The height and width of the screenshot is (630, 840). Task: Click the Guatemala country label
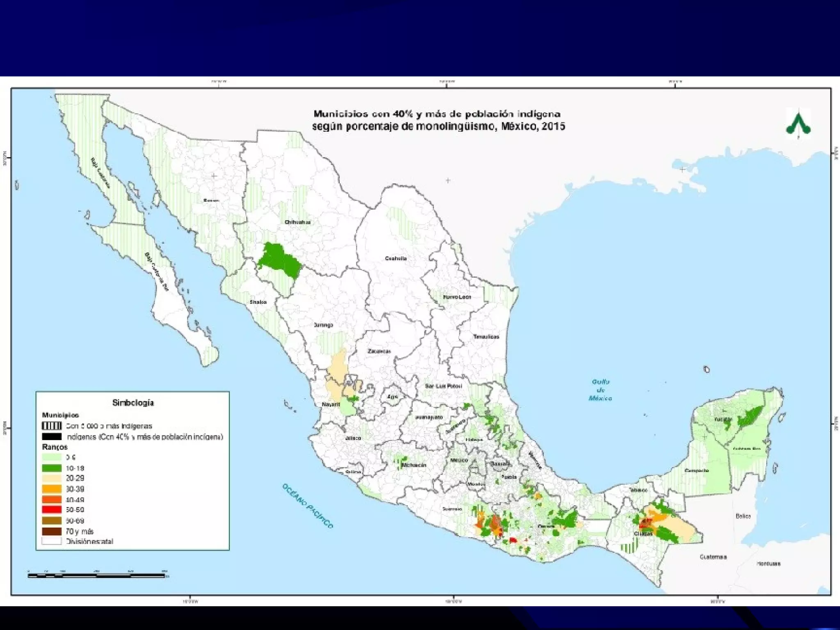tap(713, 557)
